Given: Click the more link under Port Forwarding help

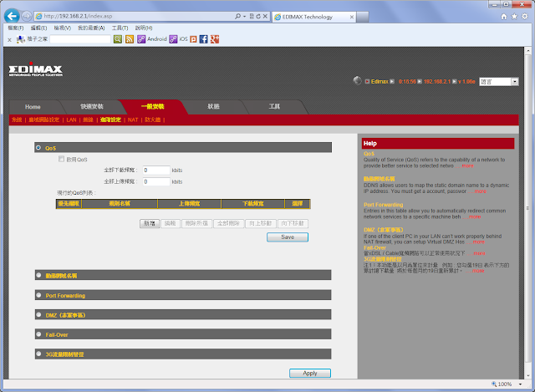Looking at the screenshot, I should (x=475, y=217).
